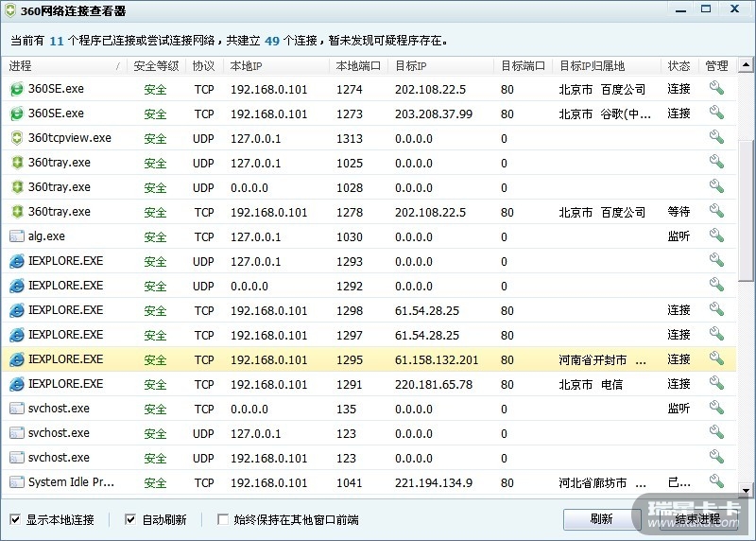Select local port 1041 cell

pyautogui.click(x=350, y=483)
